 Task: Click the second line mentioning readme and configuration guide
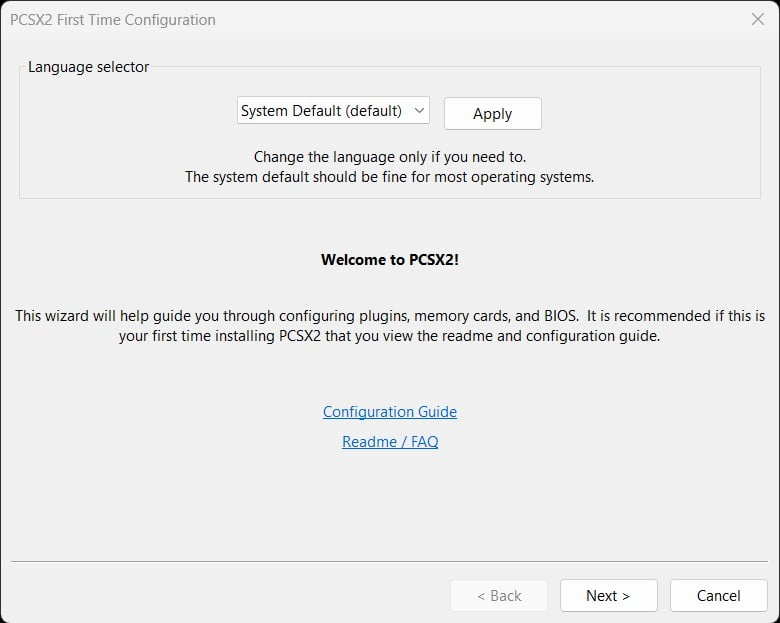[x=390, y=336]
